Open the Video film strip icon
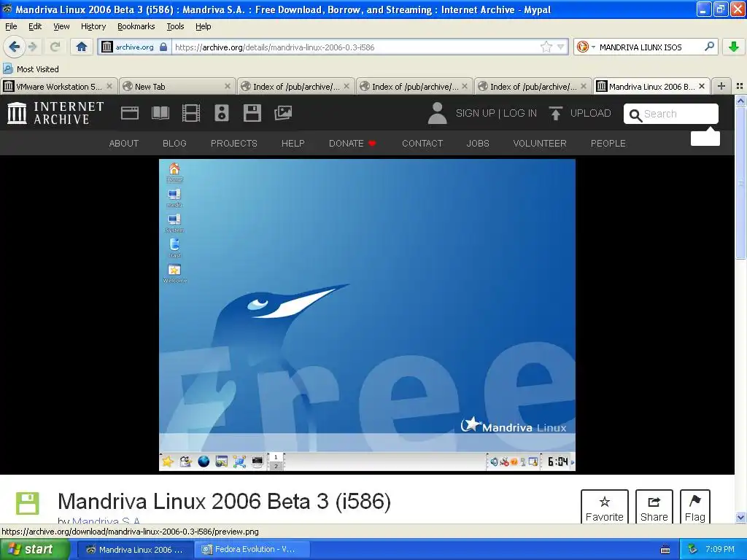 point(190,113)
